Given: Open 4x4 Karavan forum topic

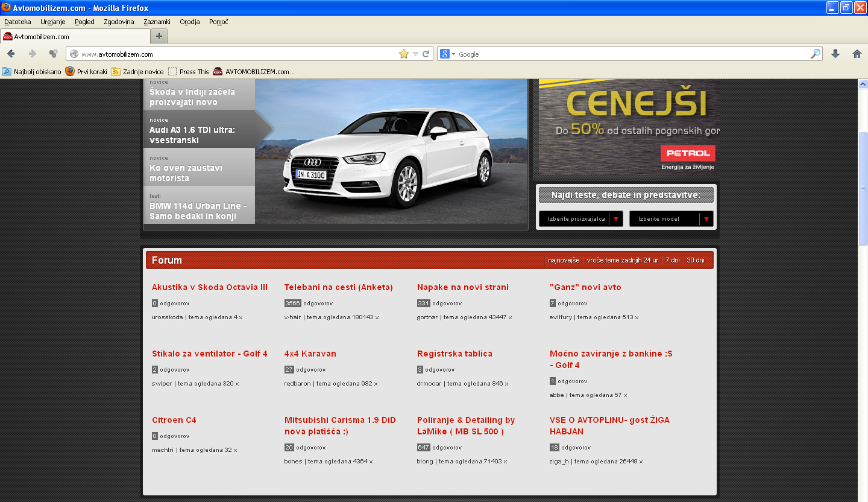Looking at the screenshot, I should pos(310,354).
